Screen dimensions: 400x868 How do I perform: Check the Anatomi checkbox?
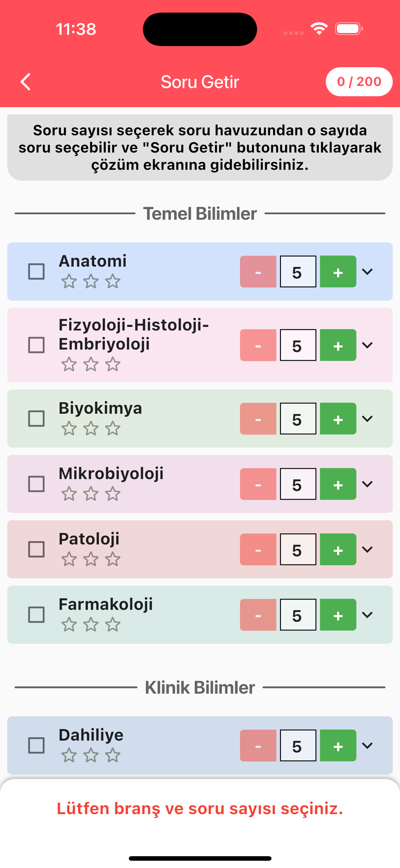36,271
